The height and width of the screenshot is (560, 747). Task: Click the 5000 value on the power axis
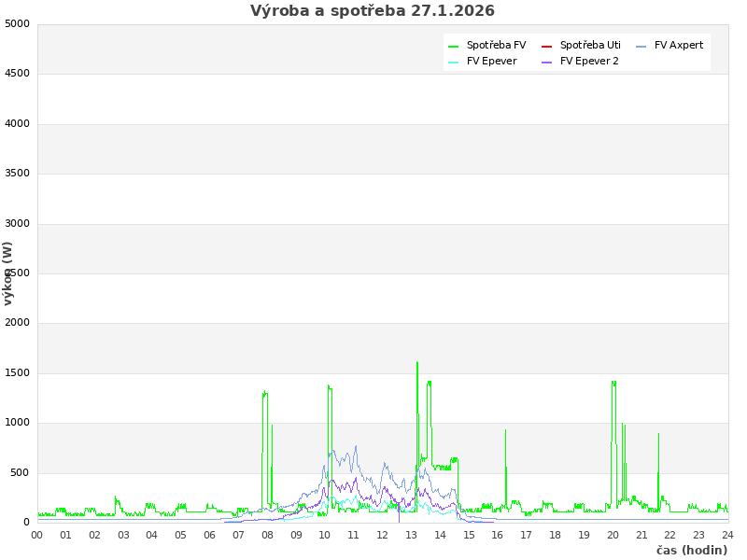(x=17, y=23)
